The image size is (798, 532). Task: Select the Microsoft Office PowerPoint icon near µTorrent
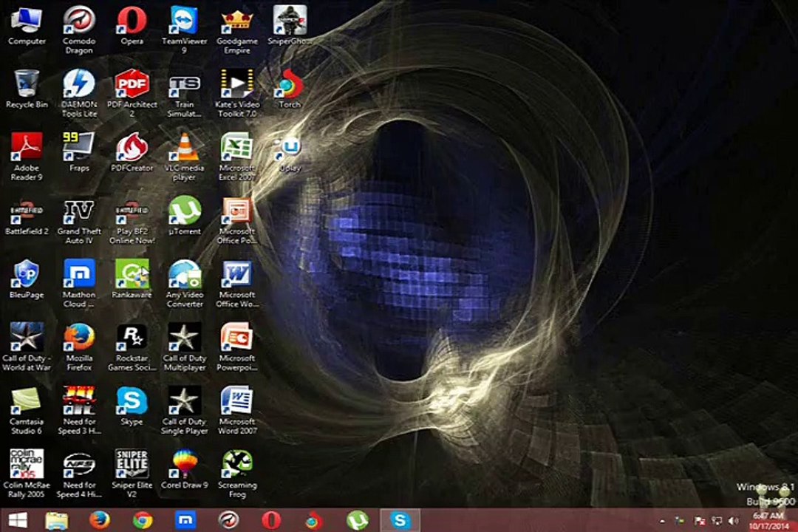pyautogui.click(x=237, y=220)
